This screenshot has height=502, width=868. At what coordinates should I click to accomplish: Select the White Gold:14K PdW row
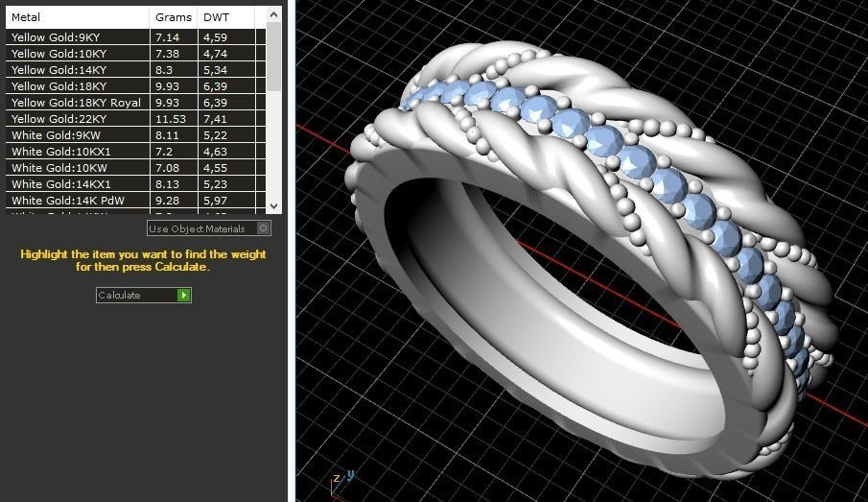pyautogui.click(x=135, y=201)
